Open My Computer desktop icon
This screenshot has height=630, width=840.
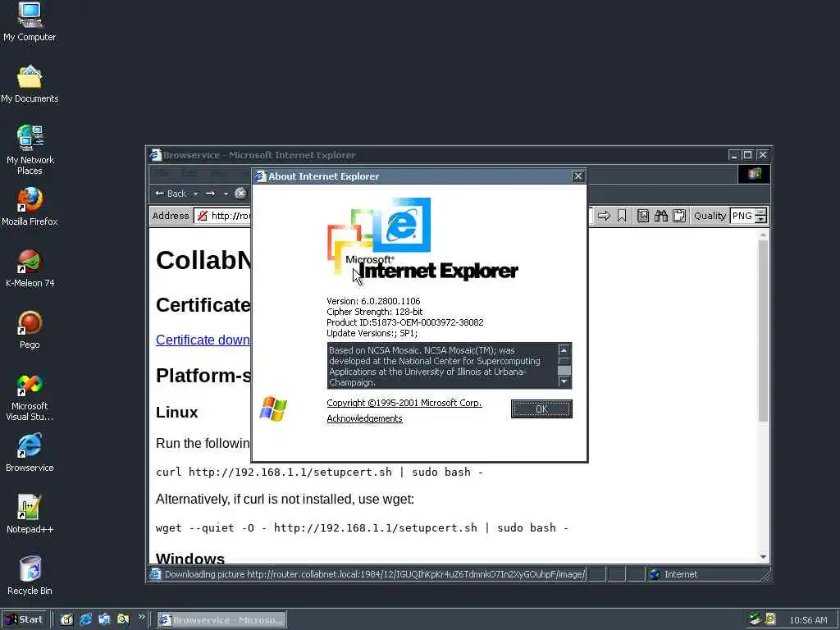[x=30, y=21]
